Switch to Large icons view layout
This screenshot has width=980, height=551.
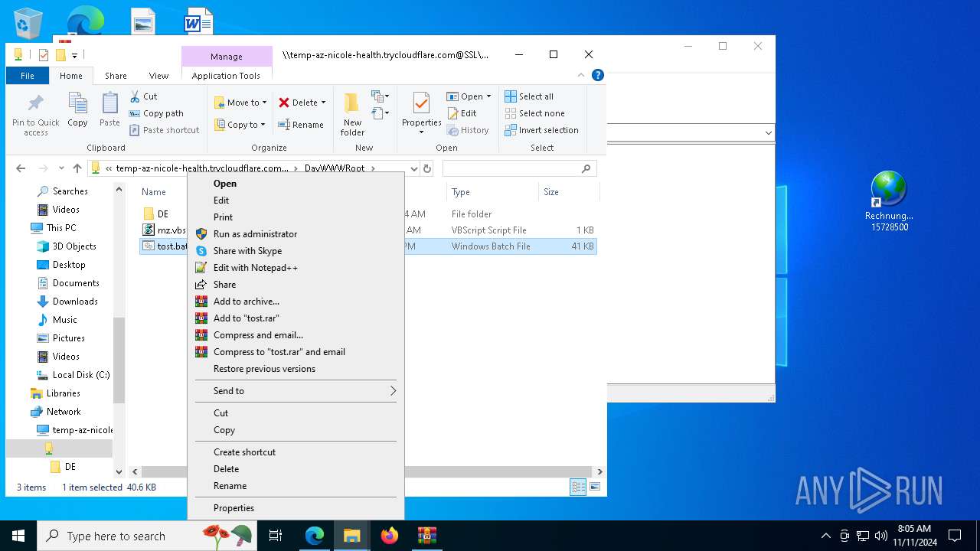(595, 487)
